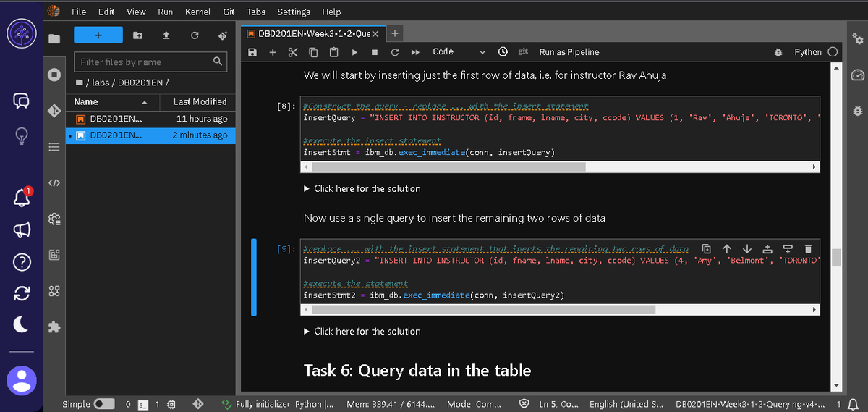Select the file modified 2 minutes ago
The height and width of the screenshot is (412, 868).
151,135
